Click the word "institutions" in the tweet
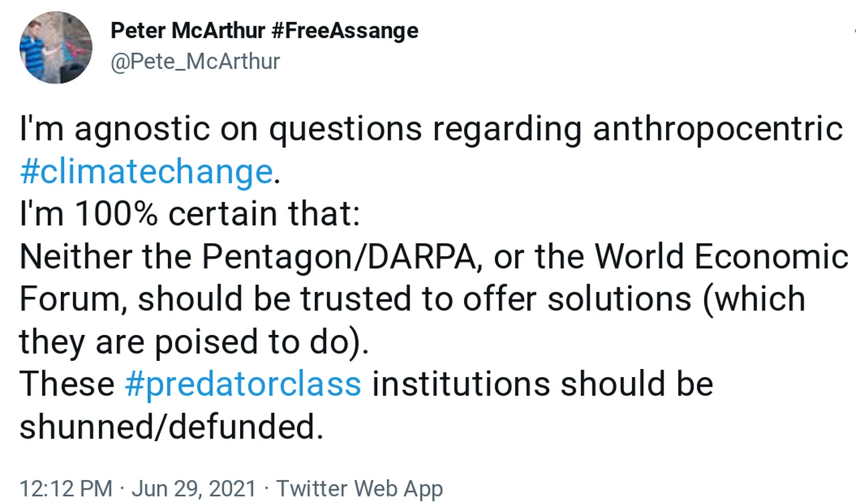Screen dimensions: 856x504 click(461, 384)
